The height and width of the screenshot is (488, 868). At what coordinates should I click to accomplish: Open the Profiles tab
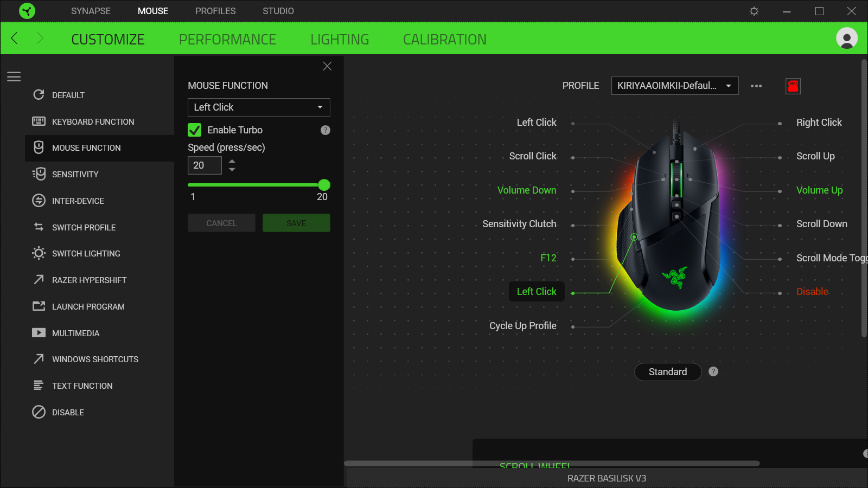tap(215, 11)
